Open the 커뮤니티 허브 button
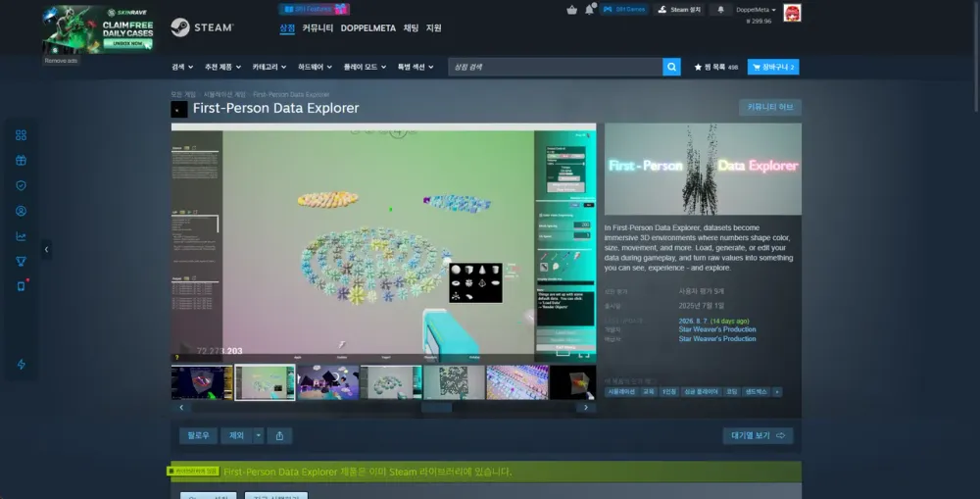This screenshot has height=499, width=980. pyautogui.click(x=770, y=107)
